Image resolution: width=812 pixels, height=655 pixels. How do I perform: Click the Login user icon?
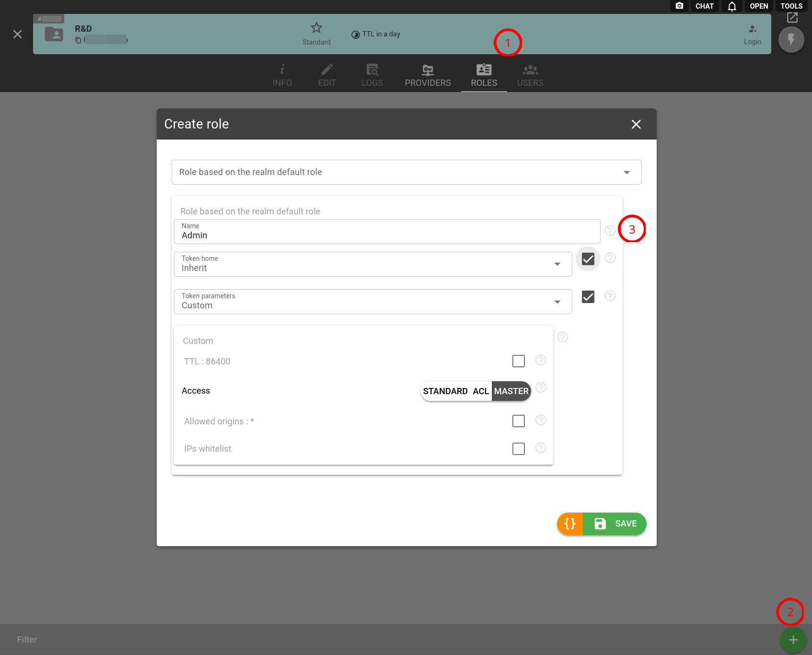tap(753, 29)
